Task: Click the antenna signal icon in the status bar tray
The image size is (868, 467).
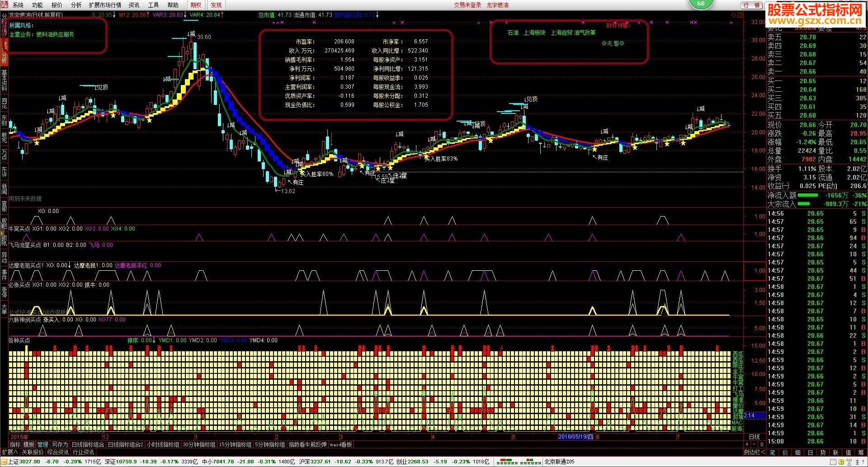Action: (849, 462)
